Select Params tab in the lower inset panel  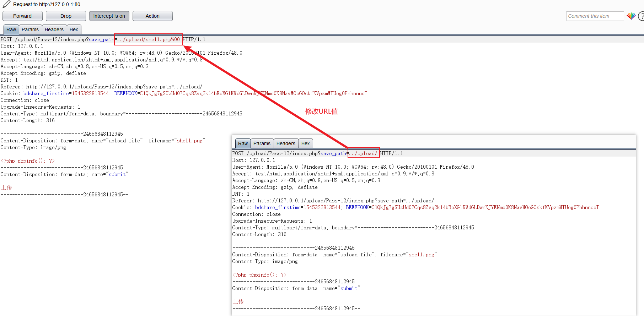click(x=262, y=143)
